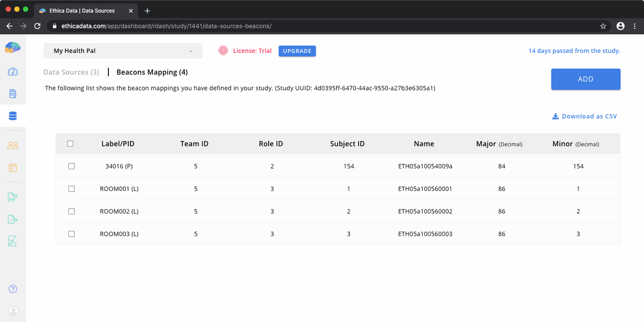This screenshot has height=322, width=644.
Task: Click the user avatar icon in sidebar
Action: pyautogui.click(x=13, y=311)
